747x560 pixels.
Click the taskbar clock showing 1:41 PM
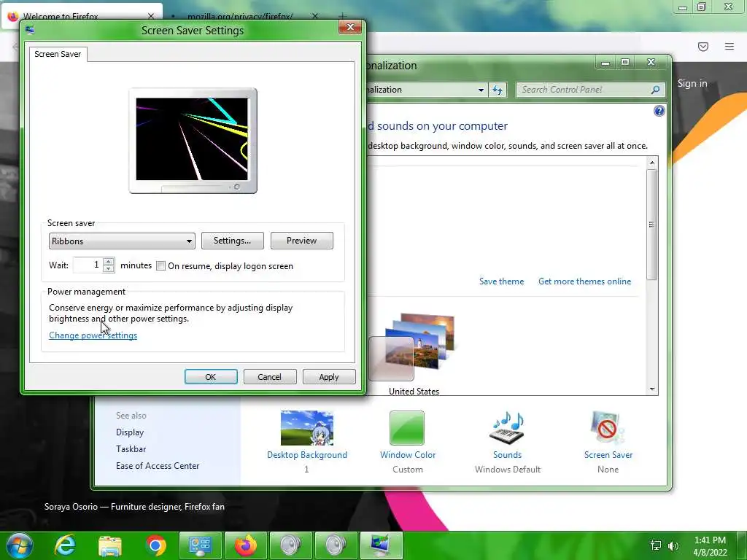710,546
